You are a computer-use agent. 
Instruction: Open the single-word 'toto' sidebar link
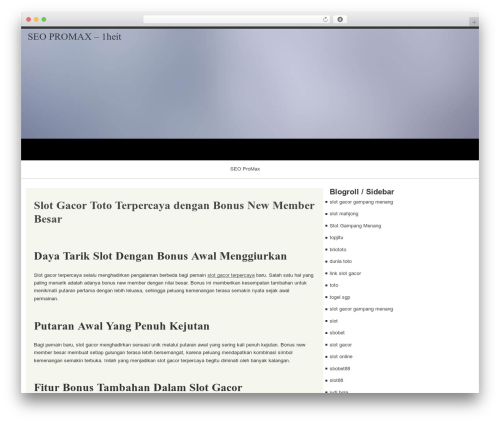(x=334, y=285)
